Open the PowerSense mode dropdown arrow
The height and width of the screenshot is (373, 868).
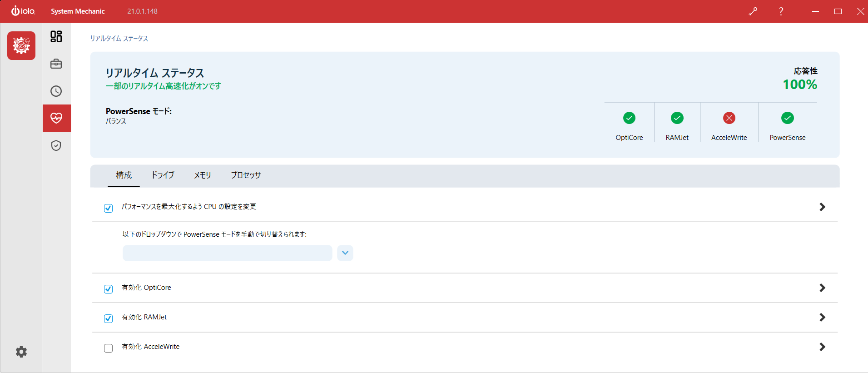(345, 253)
